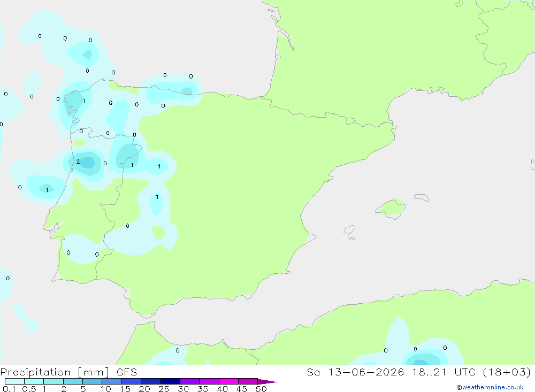
Task: Click the Precipitation [mm] title label
Action: click(x=55, y=372)
